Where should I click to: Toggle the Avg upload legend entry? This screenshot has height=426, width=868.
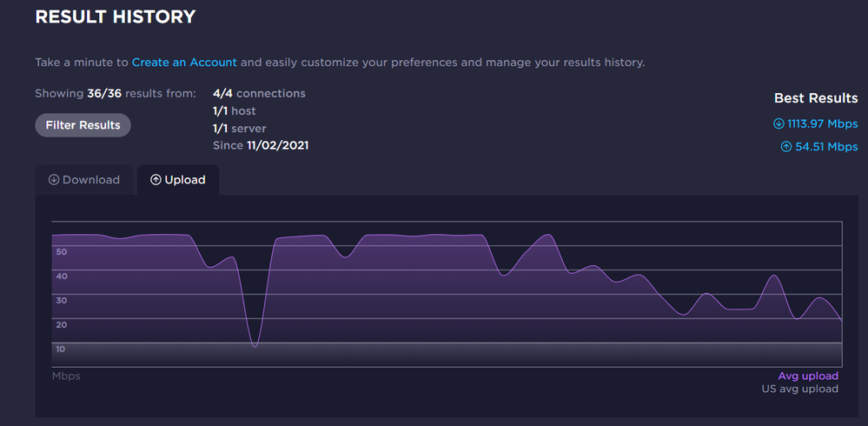(x=808, y=376)
